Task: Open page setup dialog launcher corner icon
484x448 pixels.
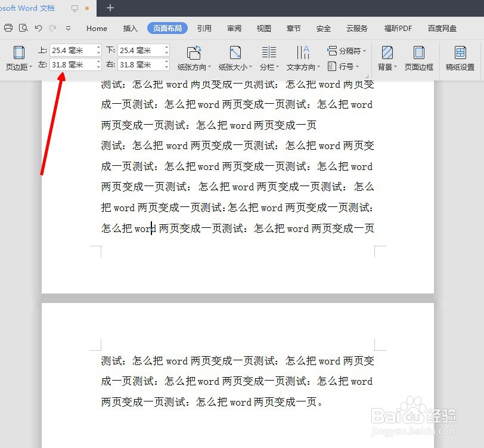Action: 367,76
